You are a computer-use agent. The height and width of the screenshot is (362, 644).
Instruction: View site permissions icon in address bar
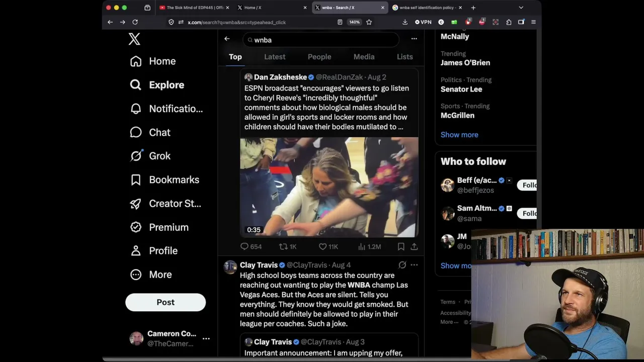click(x=181, y=22)
